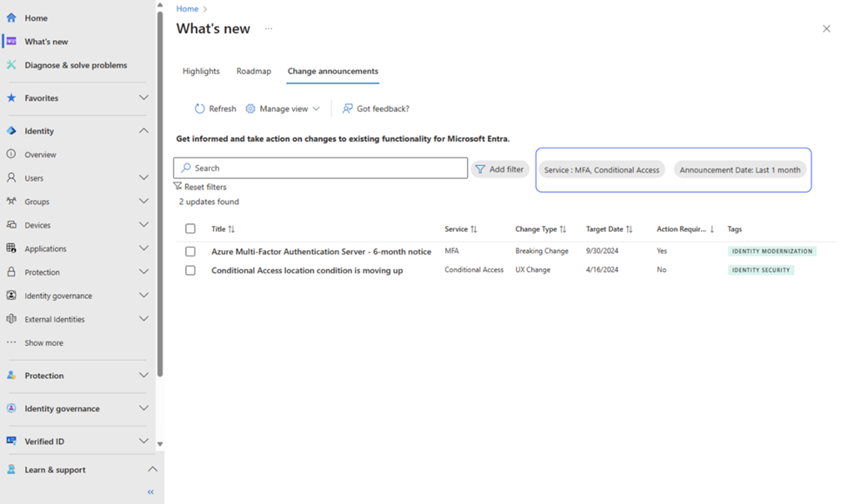Screen dimensions: 848x504
Task: Click the Reset filters funnel icon
Action: click(177, 186)
